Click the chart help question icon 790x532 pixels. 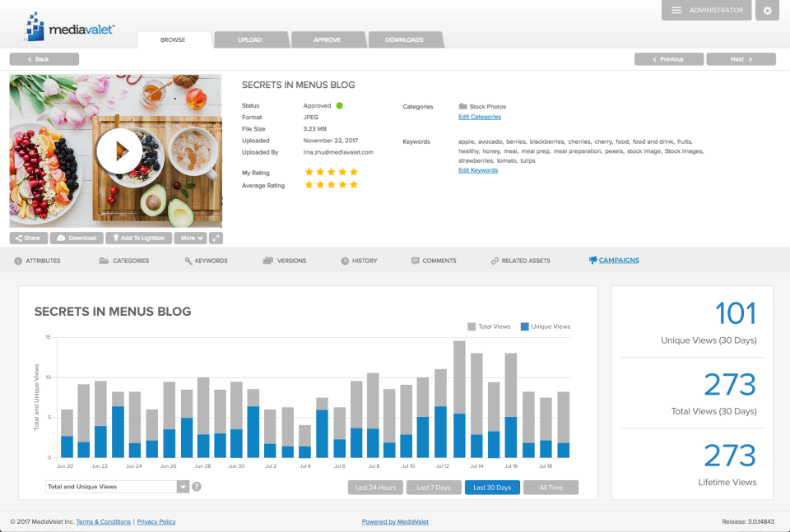pos(197,487)
